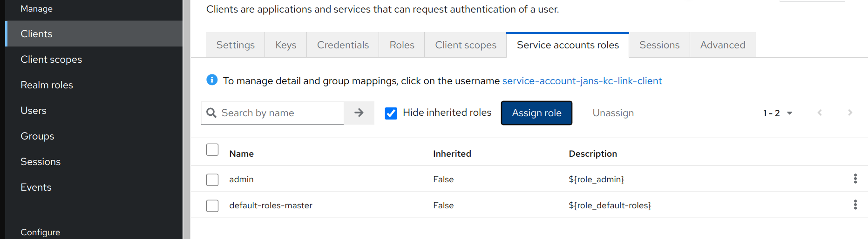
Task: Open the Advanced tab
Action: [x=722, y=45]
